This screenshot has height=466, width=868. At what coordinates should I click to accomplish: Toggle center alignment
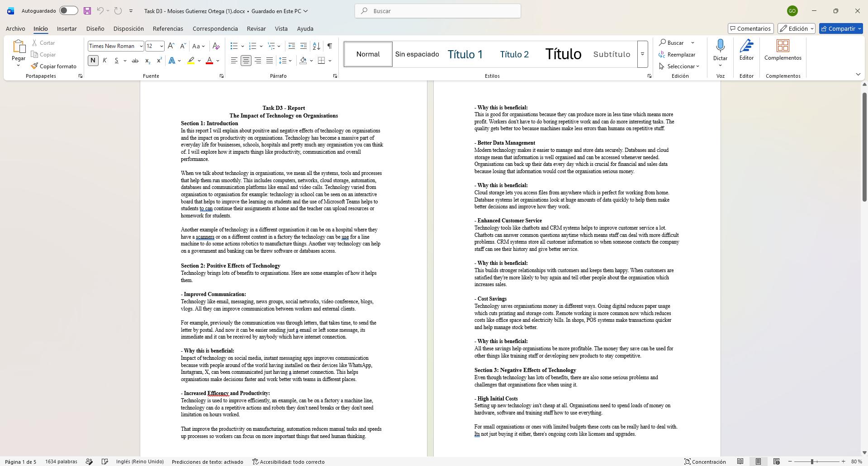pyautogui.click(x=246, y=61)
